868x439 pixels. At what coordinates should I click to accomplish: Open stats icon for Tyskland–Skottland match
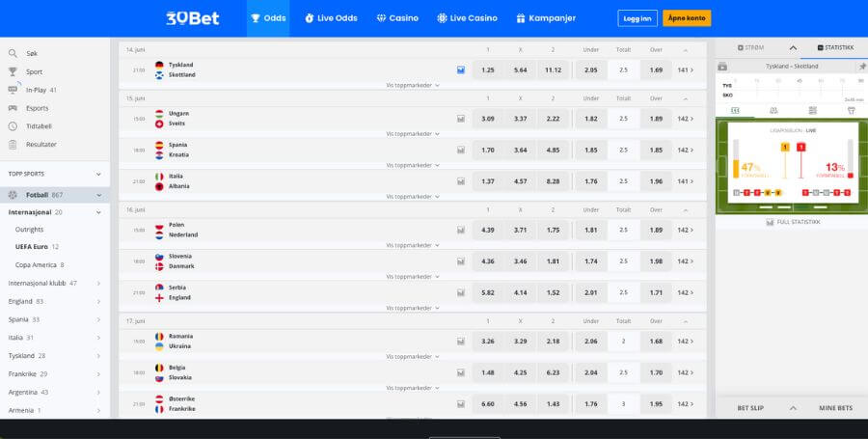(x=461, y=70)
